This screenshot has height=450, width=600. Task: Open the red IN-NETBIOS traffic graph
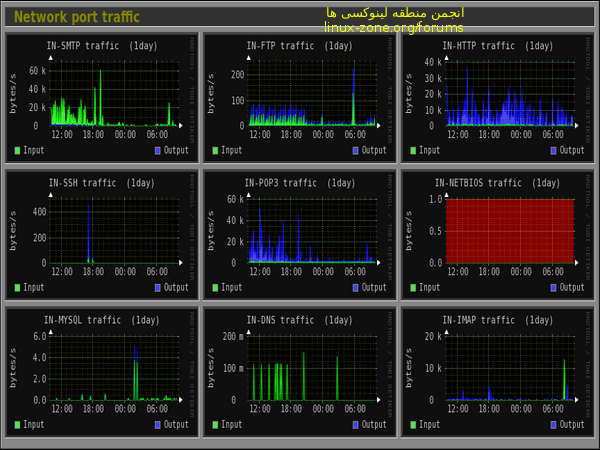click(510, 230)
